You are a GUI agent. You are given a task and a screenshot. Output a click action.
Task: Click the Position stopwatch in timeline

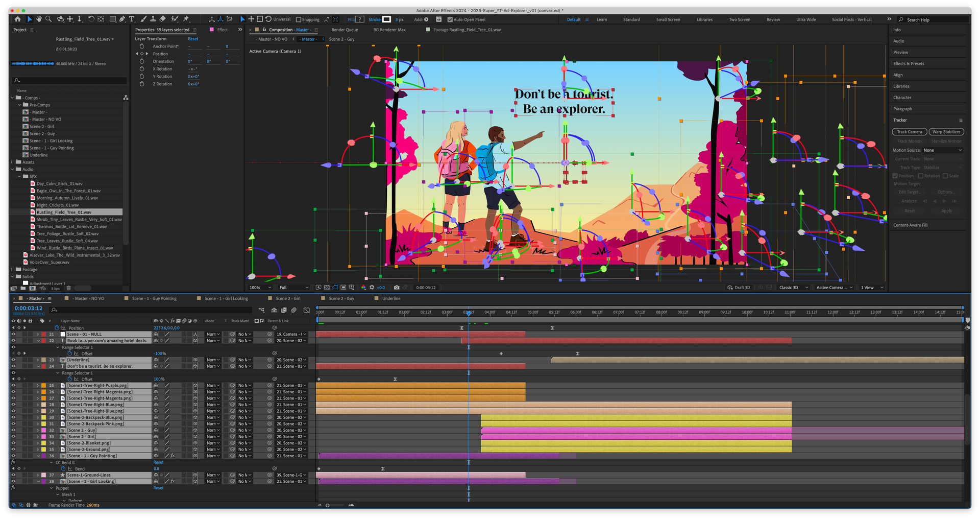click(x=57, y=328)
